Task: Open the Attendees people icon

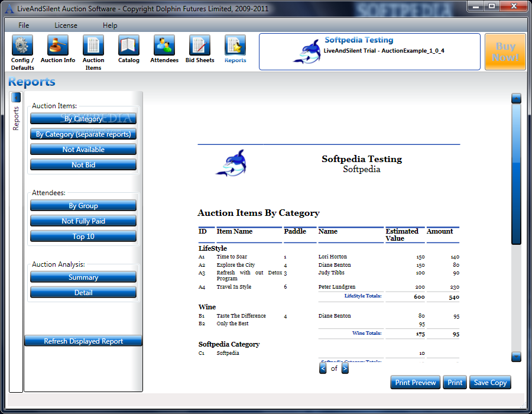Action: (x=164, y=45)
